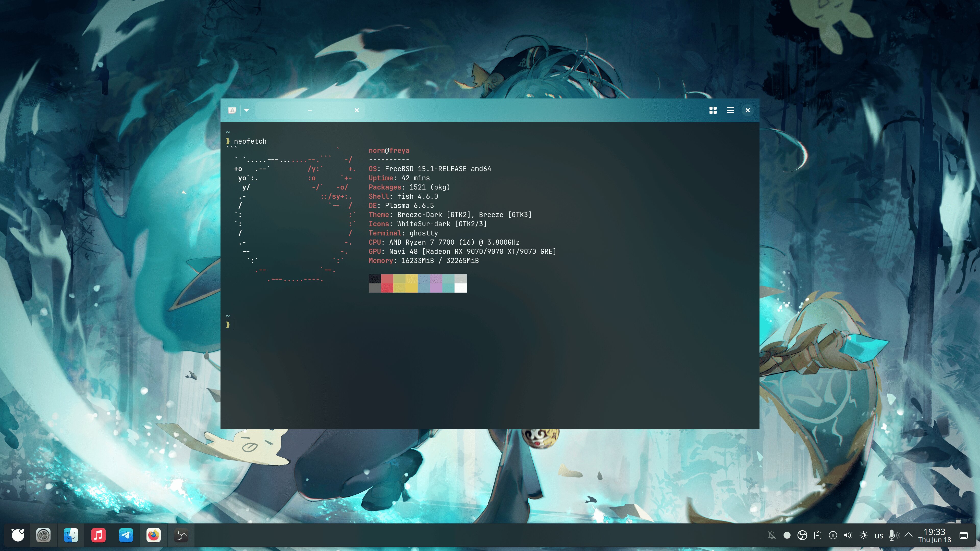
Task: Click the 'CPU: AMD Ryzen 7 7700' line
Action: [x=444, y=242]
